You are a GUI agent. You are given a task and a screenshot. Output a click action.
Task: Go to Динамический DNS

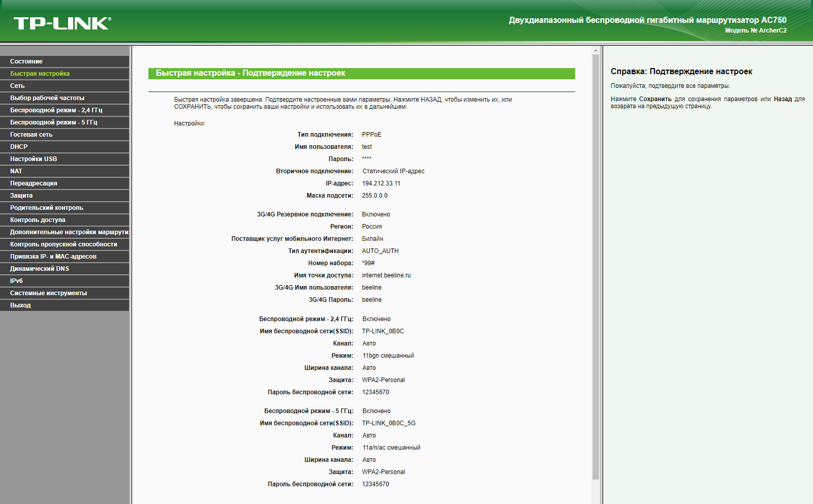[65, 269]
